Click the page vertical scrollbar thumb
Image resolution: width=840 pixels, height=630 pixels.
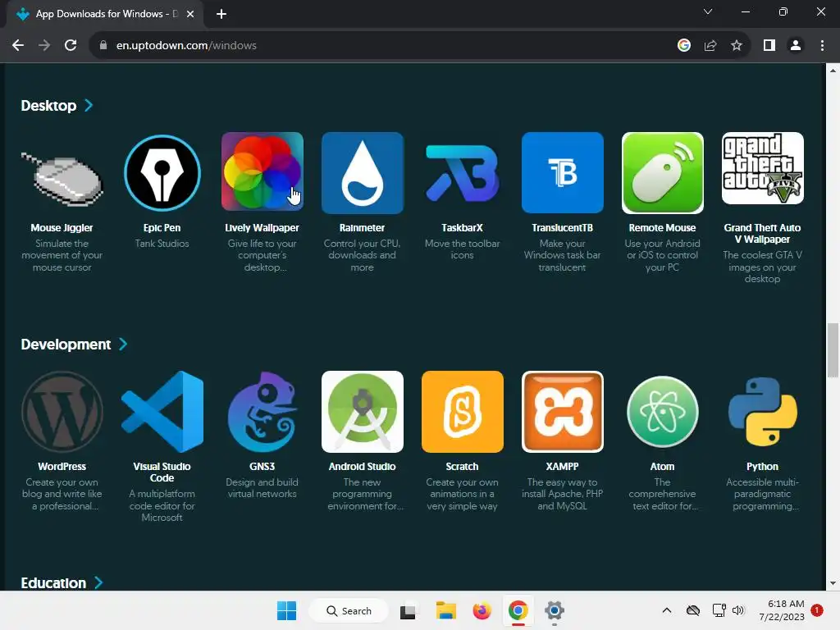(833, 350)
